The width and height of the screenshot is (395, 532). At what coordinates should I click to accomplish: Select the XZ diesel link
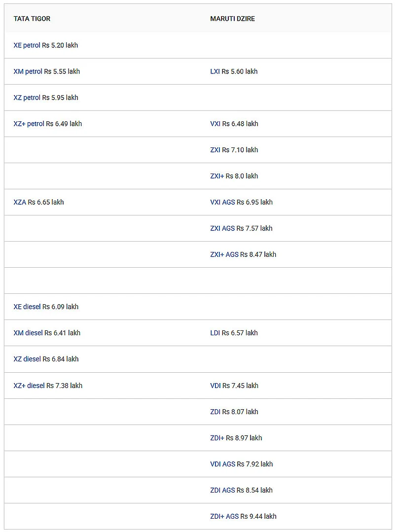[27, 359]
